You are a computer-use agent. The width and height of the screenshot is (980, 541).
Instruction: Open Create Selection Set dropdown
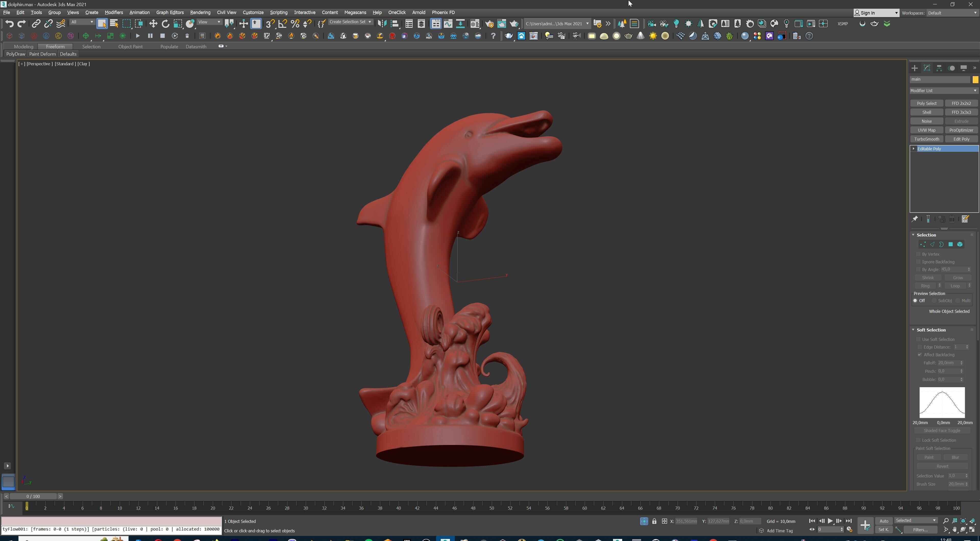[350, 22]
